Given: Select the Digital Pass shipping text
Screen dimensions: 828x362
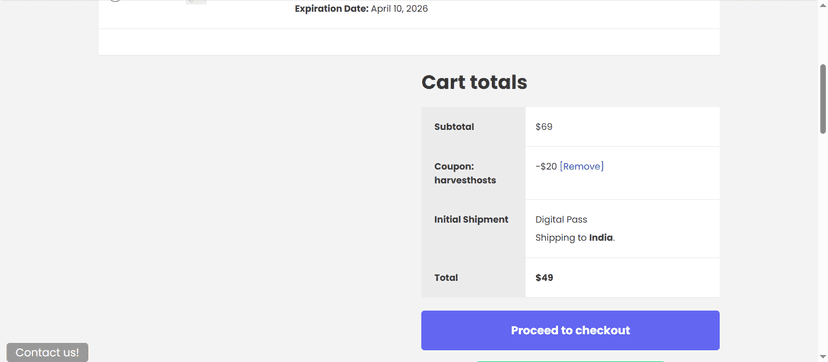Looking at the screenshot, I should pyautogui.click(x=561, y=220).
